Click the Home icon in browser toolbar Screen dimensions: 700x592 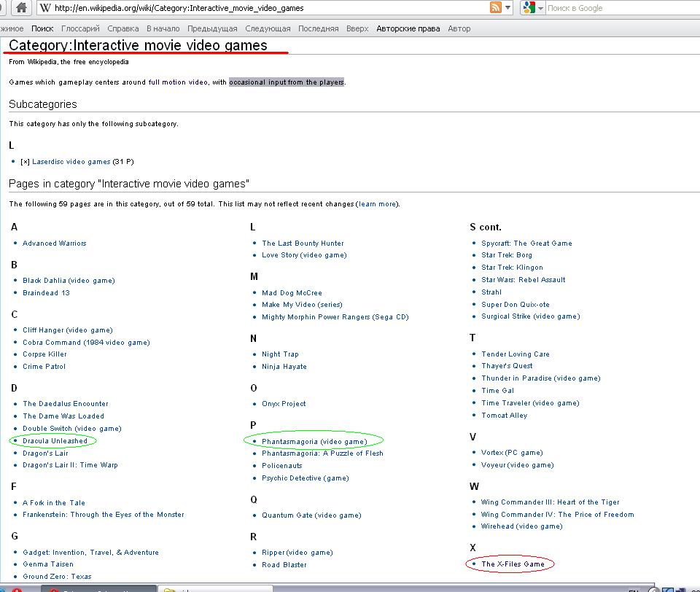point(21,7)
